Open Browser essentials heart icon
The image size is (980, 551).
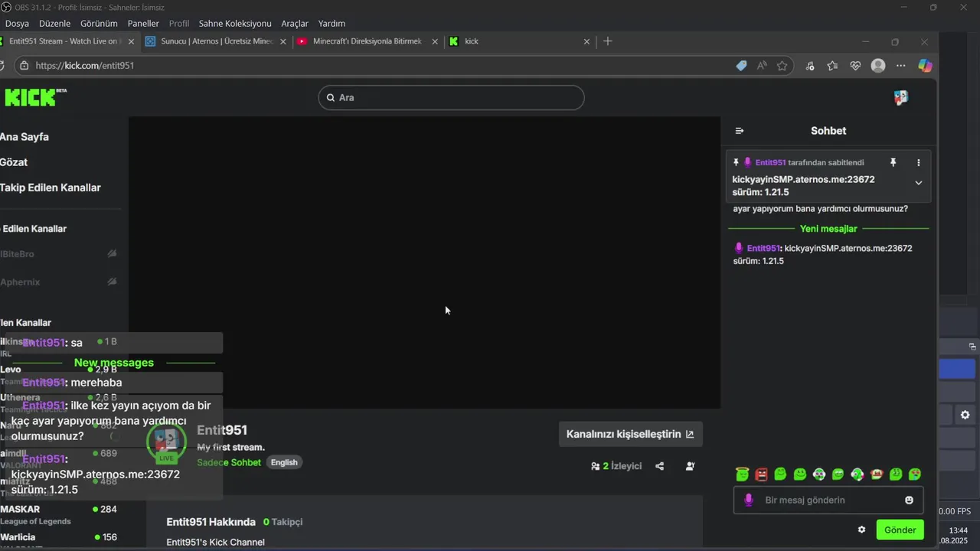855,66
